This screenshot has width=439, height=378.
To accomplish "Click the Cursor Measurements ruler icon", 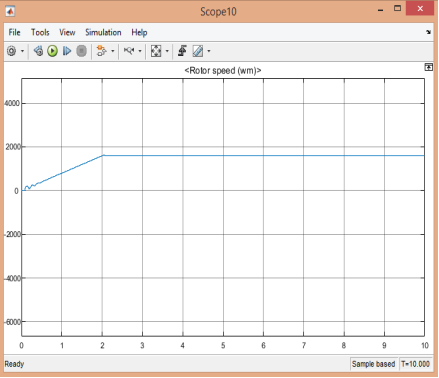I will [198, 51].
